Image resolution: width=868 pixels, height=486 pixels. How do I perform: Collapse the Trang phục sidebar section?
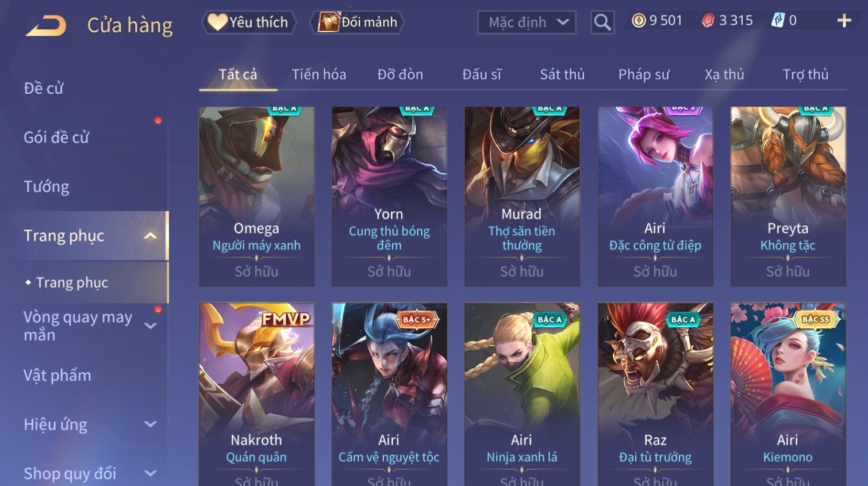151,236
